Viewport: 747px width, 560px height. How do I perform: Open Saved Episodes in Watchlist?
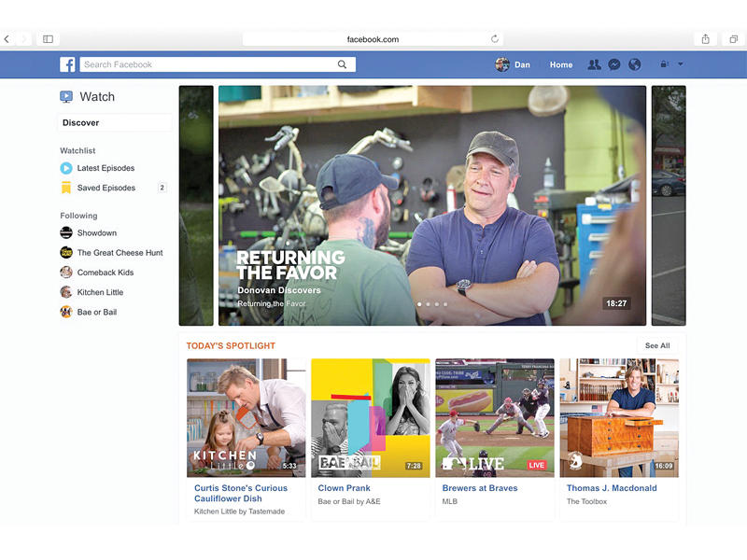[x=106, y=188]
